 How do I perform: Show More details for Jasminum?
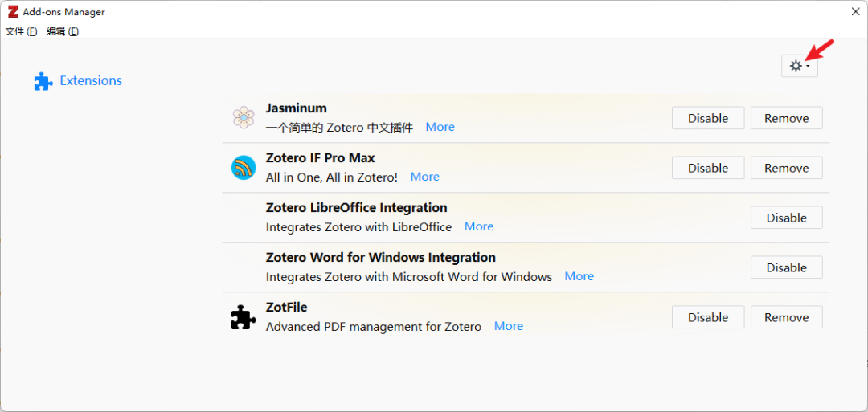click(440, 127)
